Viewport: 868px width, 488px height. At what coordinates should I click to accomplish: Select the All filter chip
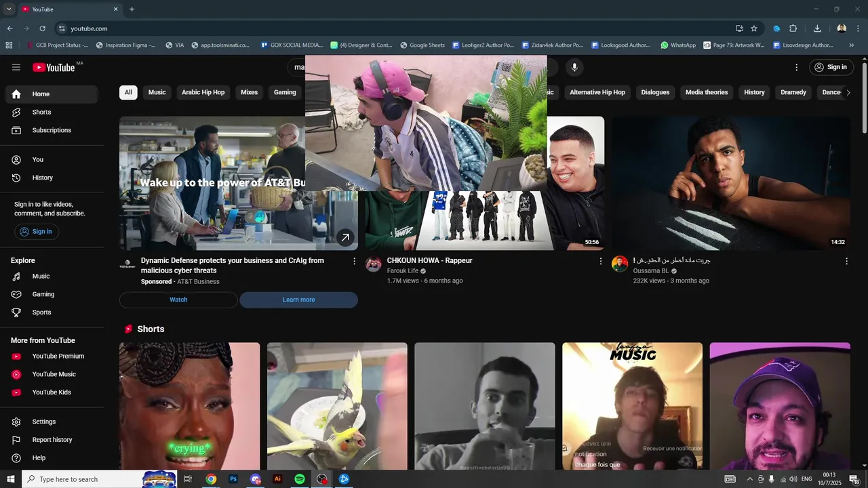(128, 92)
